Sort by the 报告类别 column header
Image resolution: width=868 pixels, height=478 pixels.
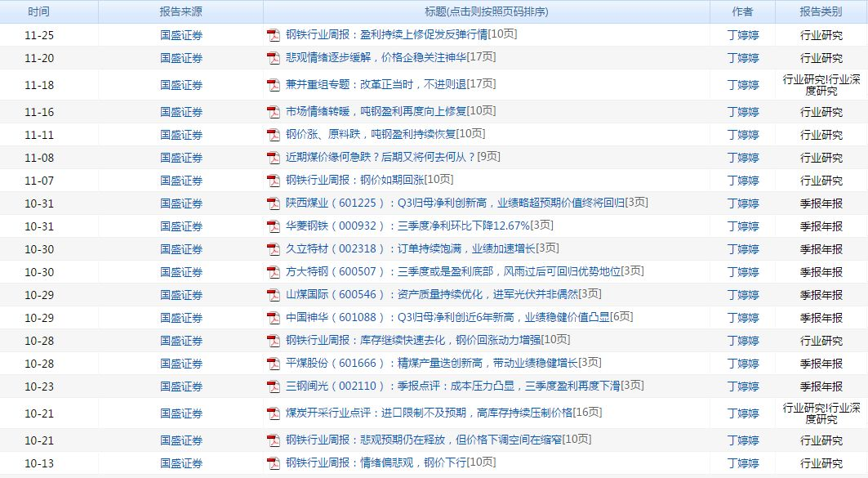pos(821,11)
